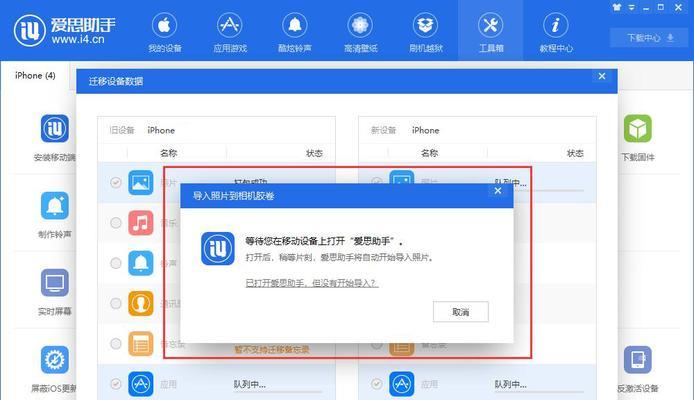Click new device 应用 队列中... status
The height and width of the screenshot is (400, 694).
tap(510, 384)
